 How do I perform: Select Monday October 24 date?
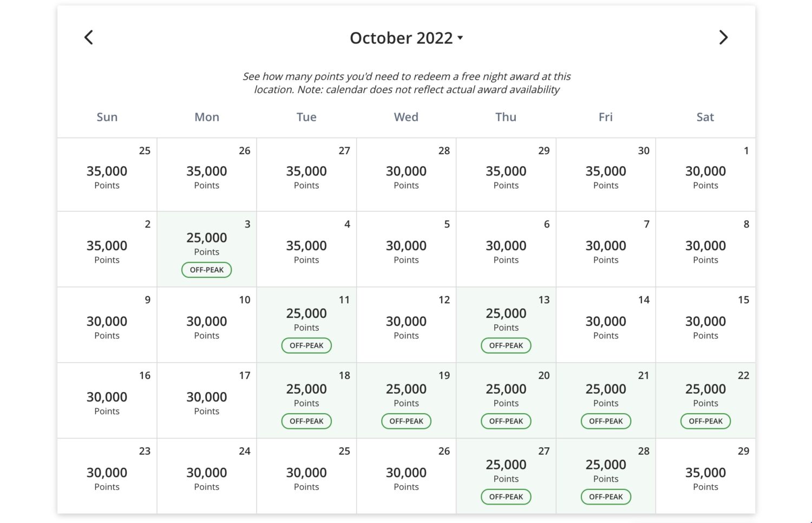(207, 476)
